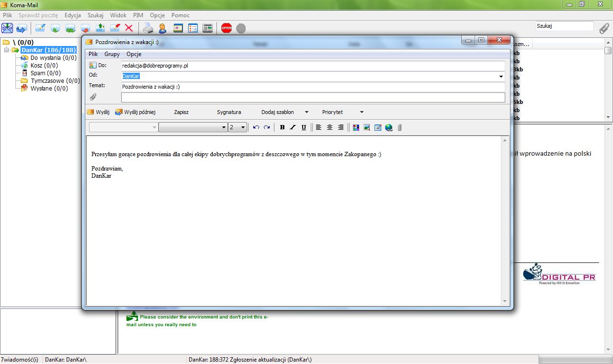Select the Do wysłania folder
The width and height of the screenshot is (613, 364).
click(x=53, y=58)
